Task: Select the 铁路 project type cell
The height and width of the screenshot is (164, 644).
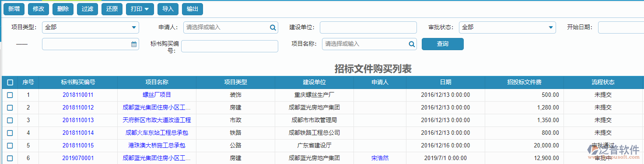Action: click(x=236, y=133)
